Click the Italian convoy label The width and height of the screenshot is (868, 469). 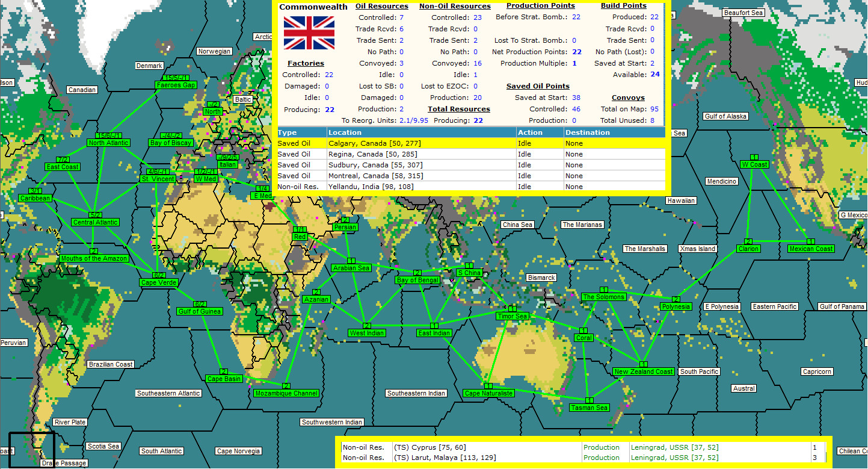click(x=228, y=165)
